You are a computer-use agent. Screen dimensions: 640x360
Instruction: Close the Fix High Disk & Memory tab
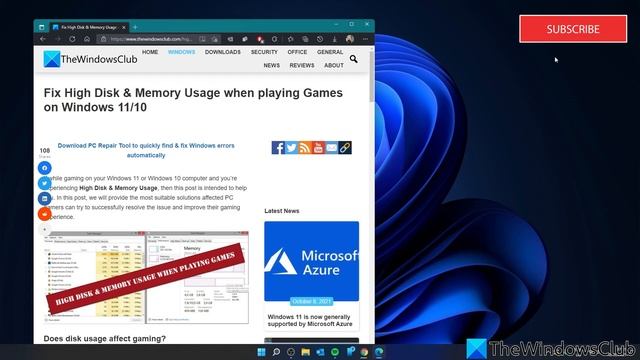(124, 27)
